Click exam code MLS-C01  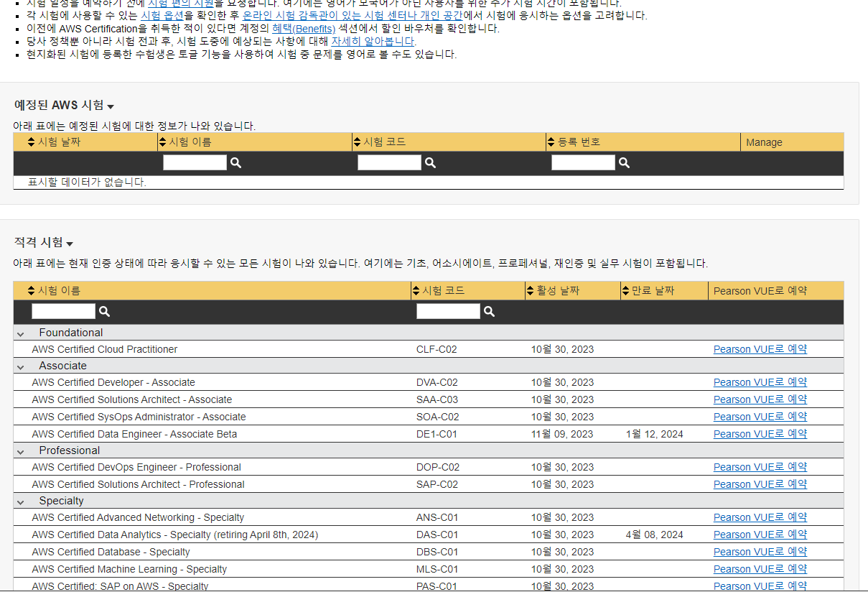click(x=437, y=569)
